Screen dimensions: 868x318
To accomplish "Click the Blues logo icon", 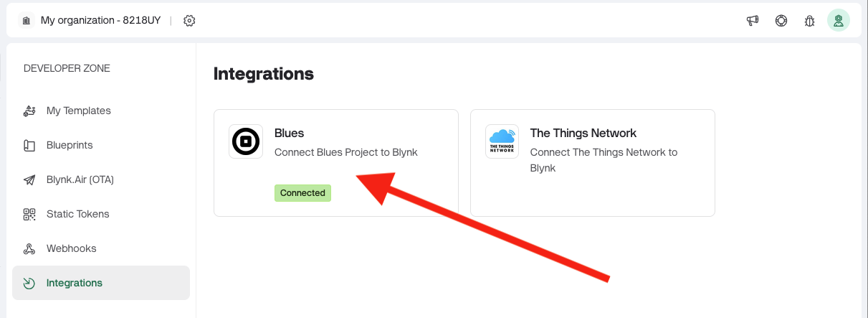I will coord(246,141).
